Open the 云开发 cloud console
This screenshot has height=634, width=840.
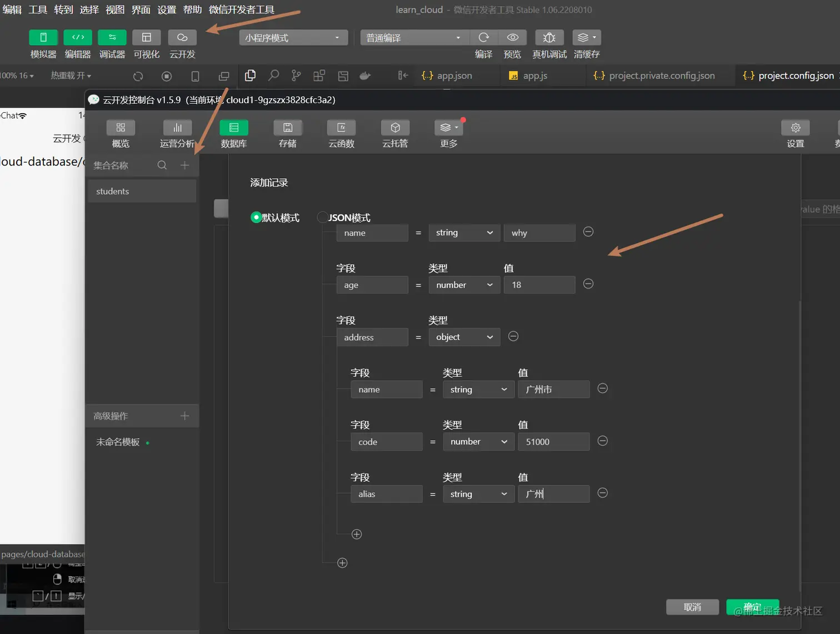coord(182,37)
